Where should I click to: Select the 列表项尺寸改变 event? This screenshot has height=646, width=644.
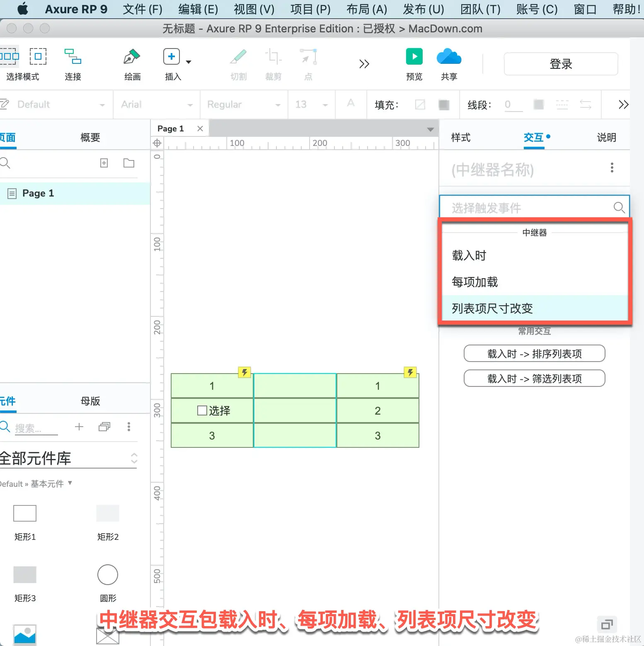point(535,308)
